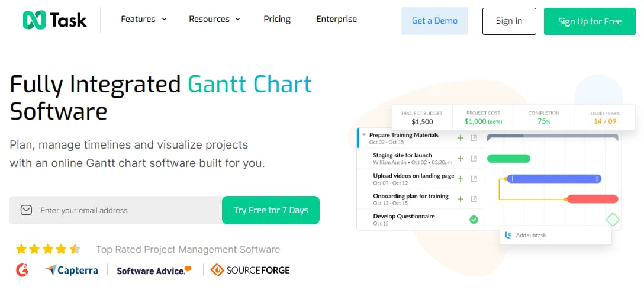Viewport: 644px width, 296px height.
Task: Select the Onboarding plan for training task
Action: tap(411, 196)
